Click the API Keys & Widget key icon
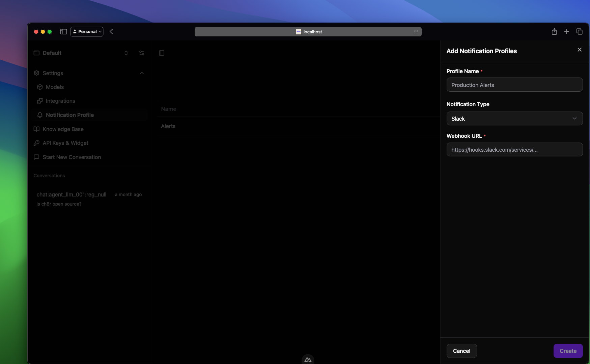This screenshot has height=364, width=590. click(36, 143)
